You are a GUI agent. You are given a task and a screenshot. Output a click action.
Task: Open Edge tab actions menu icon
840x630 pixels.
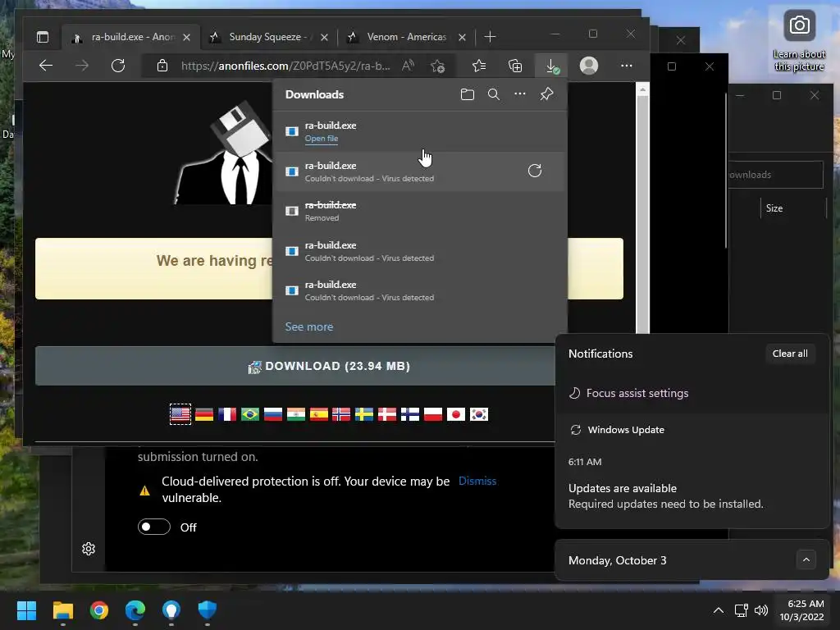click(x=43, y=37)
